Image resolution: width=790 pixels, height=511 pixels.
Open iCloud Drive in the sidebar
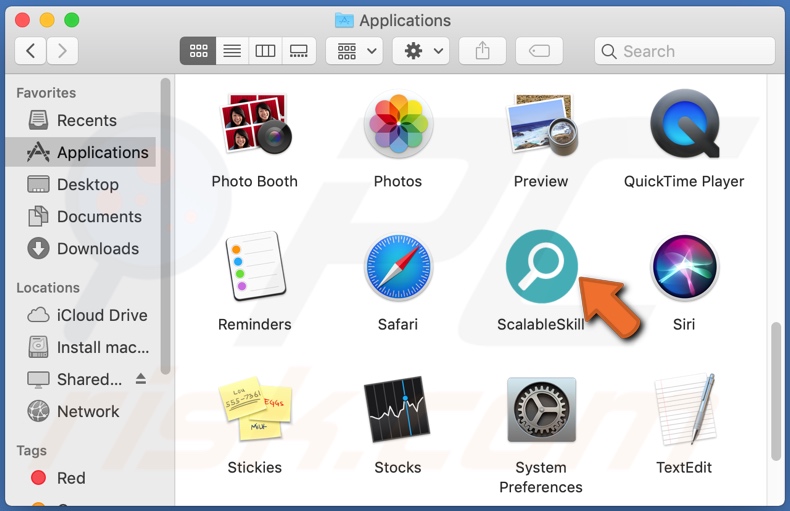pos(81,315)
